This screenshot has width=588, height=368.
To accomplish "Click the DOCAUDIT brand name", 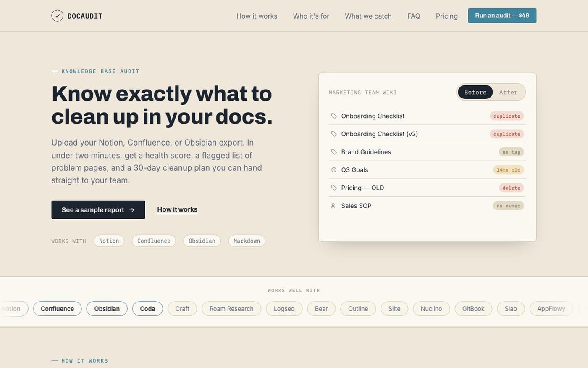I will point(85,16).
